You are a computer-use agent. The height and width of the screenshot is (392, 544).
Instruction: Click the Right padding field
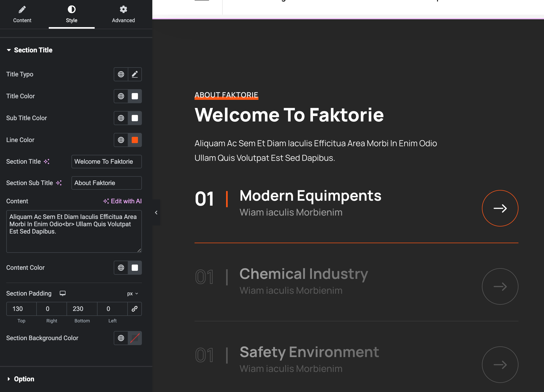click(x=52, y=309)
